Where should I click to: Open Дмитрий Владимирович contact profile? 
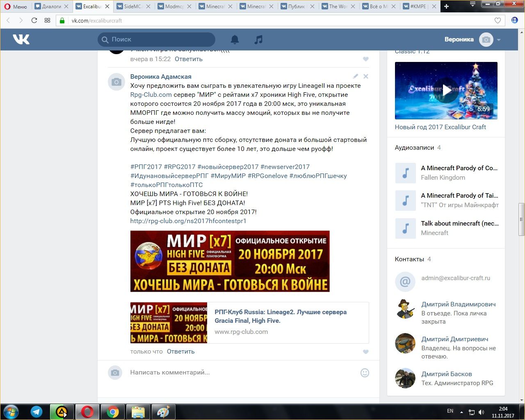459,304
